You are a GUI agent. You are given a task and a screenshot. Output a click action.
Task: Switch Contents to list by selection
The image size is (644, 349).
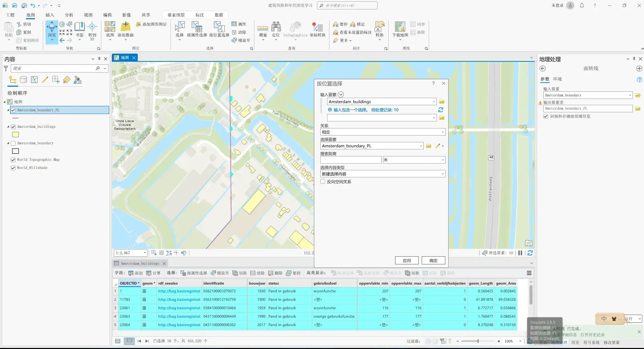click(34, 80)
